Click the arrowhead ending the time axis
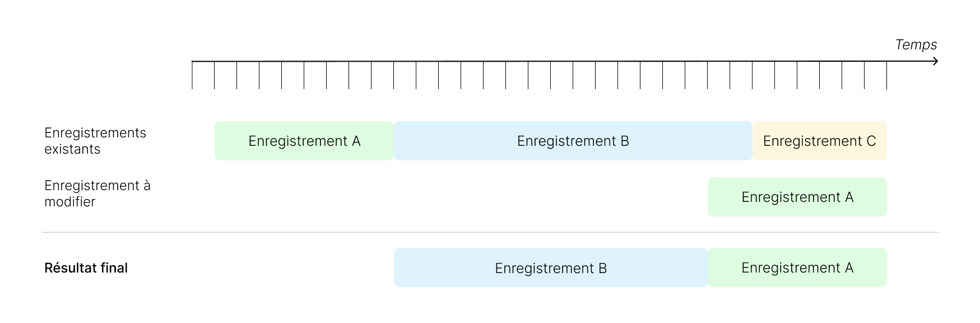This screenshot has height=323, width=980. tap(935, 61)
